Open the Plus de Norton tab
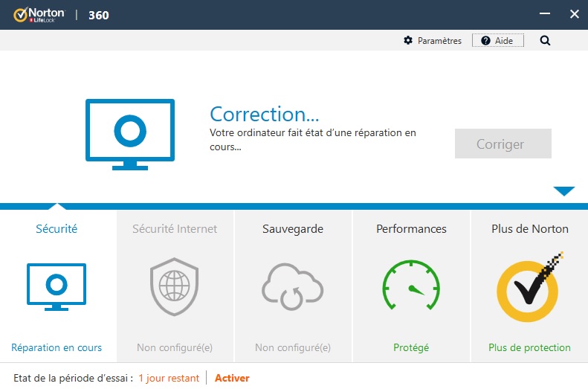The width and height of the screenshot is (588, 389). 529,286
